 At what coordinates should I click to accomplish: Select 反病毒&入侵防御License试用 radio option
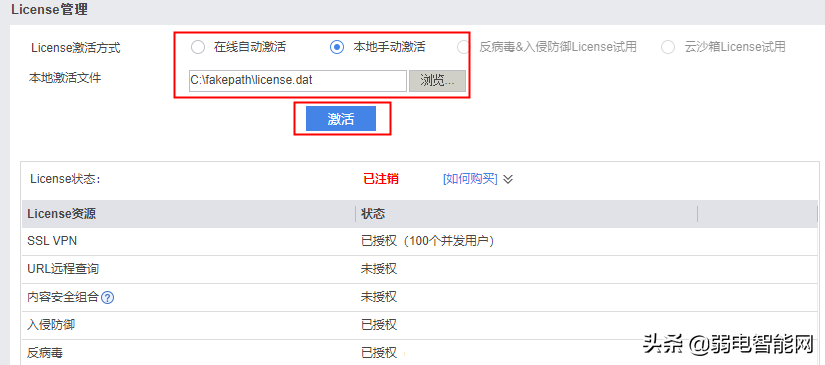463,47
